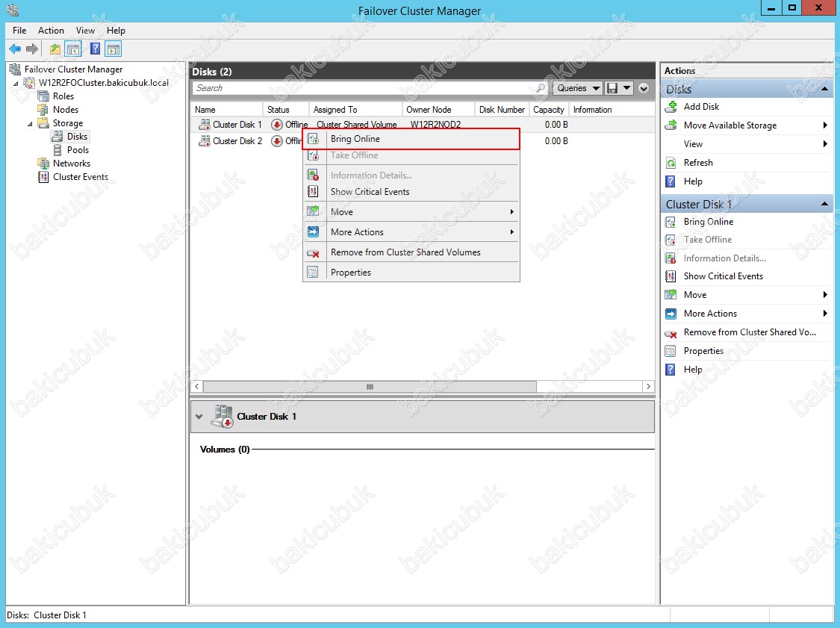840x628 pixels.
Task: Click the Move Available Storage icon
Action: [671, 125]
